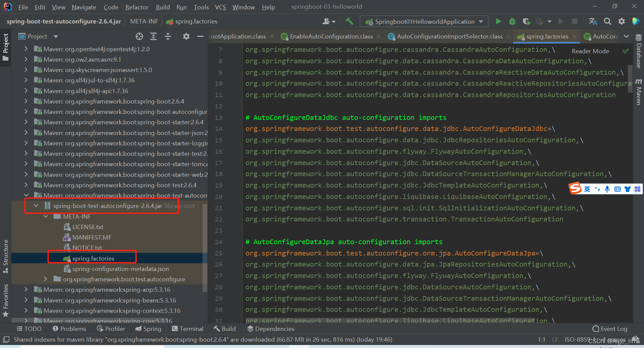The width and height of the screenshot is (644, 348).
Task: Hide the Project tool window
Action: (200, 37)
